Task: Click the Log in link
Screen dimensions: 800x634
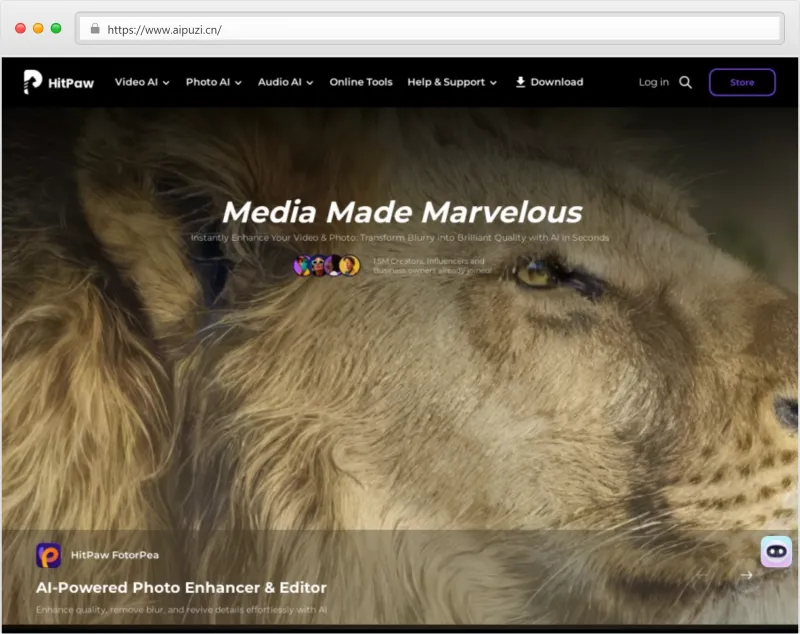Action: coord(653,82)
